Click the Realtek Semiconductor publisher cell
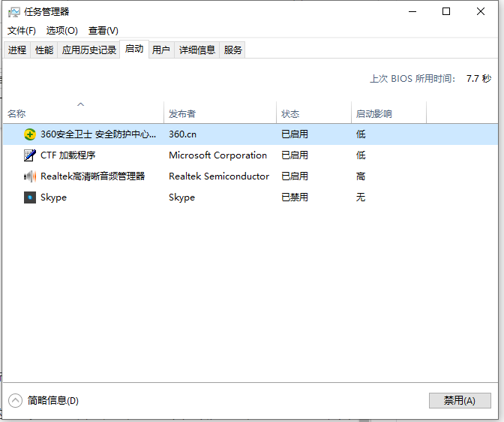Screen dimensions: 504x422 click(x=219, y=176)
